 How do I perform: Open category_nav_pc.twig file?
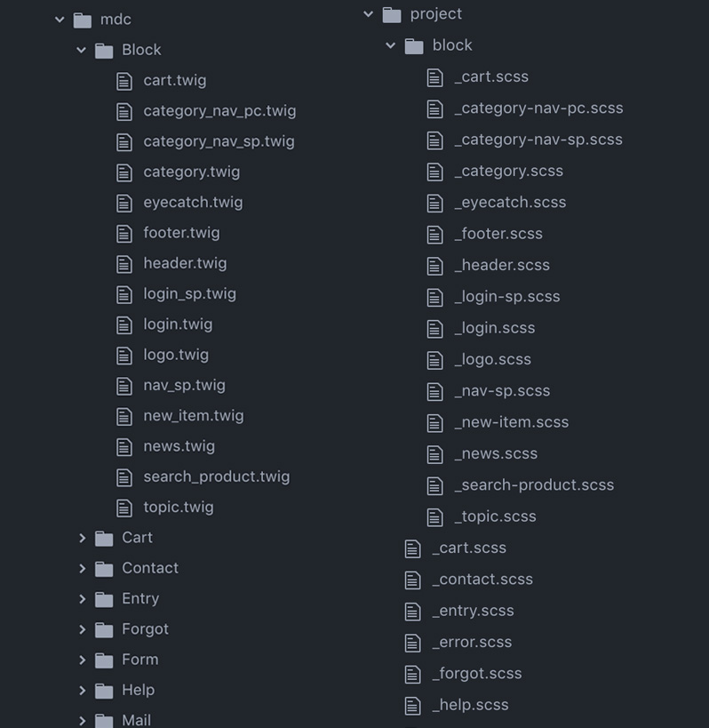219,111
